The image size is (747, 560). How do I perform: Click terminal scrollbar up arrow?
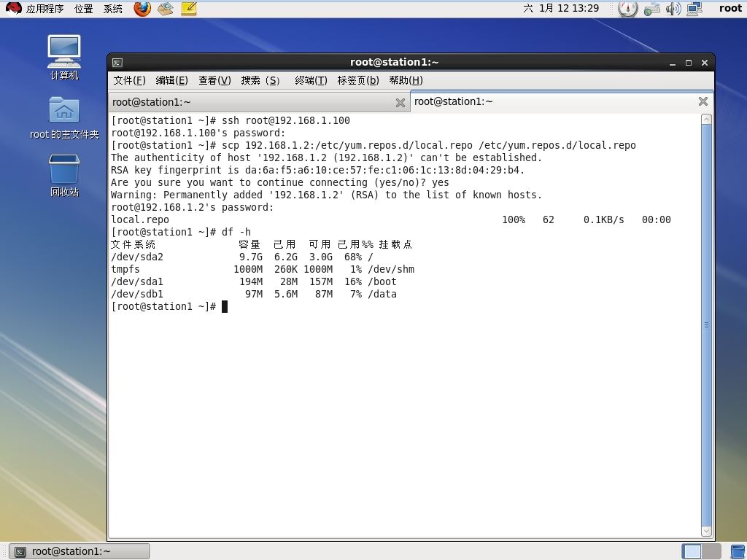tap(706, 119)
